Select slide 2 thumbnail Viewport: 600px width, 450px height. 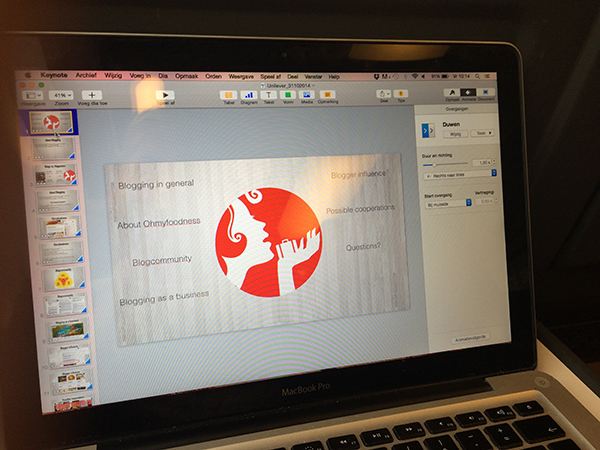coord(53,148)
